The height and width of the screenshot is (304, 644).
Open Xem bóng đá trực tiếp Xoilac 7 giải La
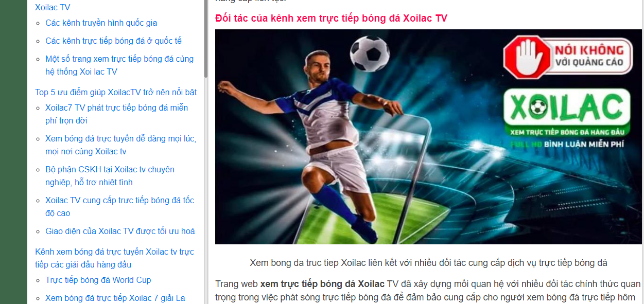point(115,298)
